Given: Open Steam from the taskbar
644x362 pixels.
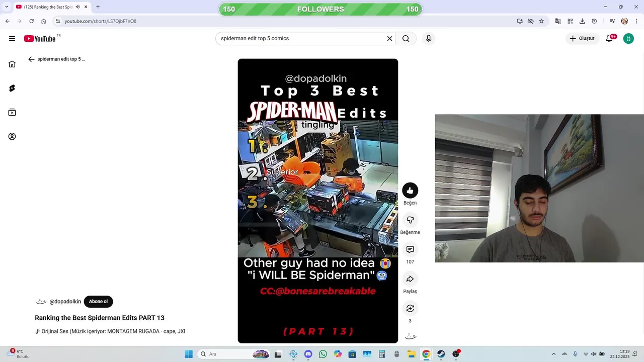Looking at the screenshot, I should 441,354.
